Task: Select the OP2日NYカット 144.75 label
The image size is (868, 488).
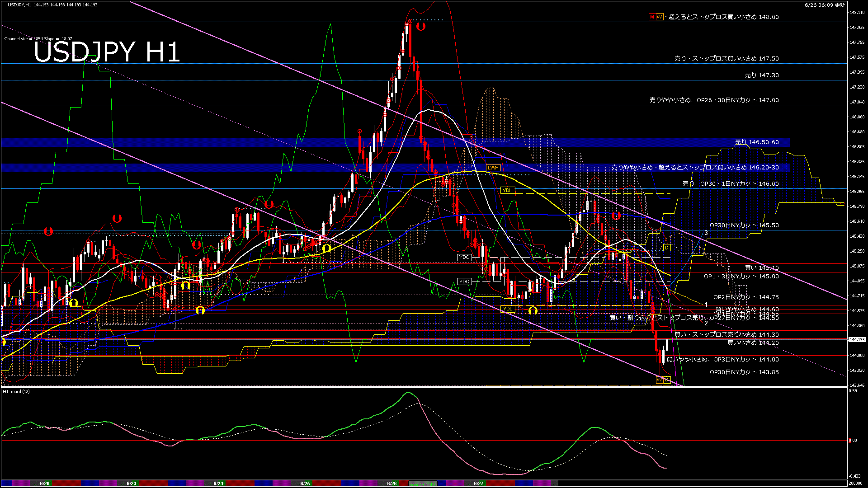Action: point(746,297)
